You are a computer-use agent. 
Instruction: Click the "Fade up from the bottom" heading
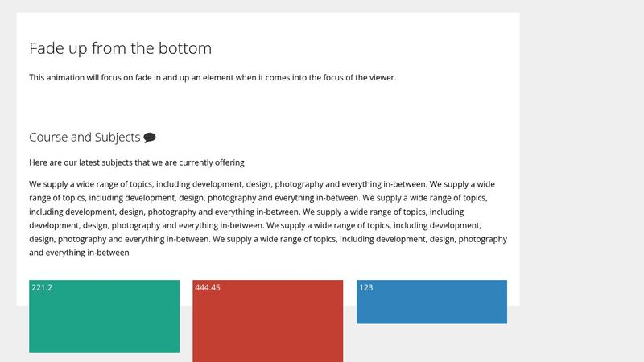click(x=120, y=48)
